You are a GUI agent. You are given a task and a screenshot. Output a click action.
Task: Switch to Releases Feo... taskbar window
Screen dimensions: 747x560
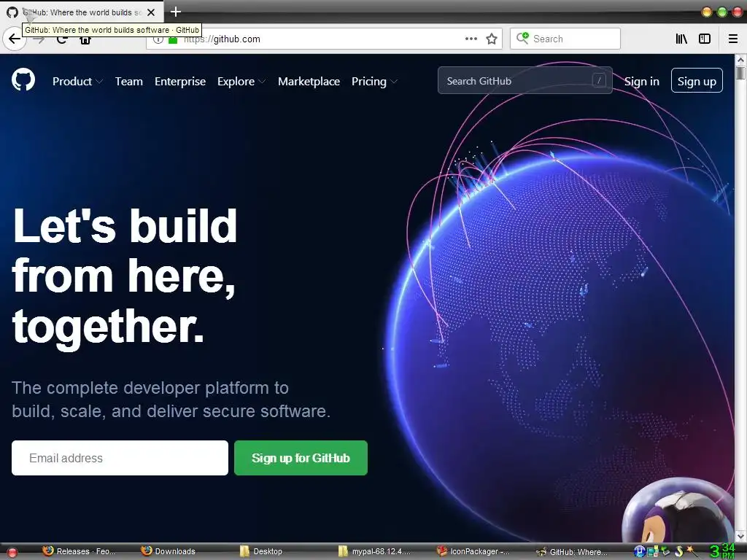80,551
